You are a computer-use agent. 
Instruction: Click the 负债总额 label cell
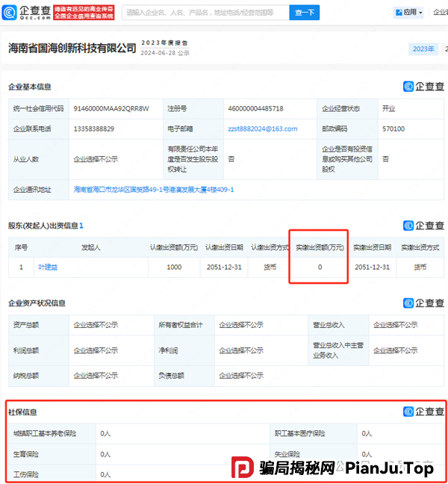184,376
